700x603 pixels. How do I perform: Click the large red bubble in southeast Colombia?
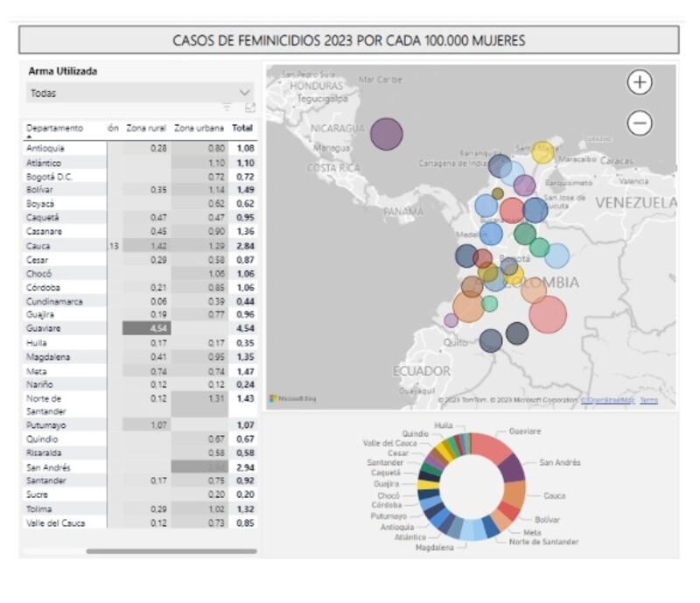[548, 314]
